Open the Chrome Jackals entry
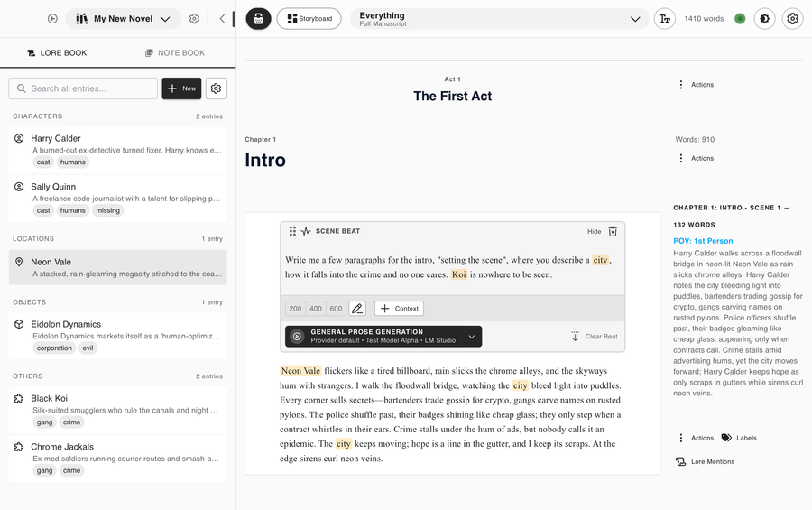The height and width of the screenshot is (510, 812). 118,459
